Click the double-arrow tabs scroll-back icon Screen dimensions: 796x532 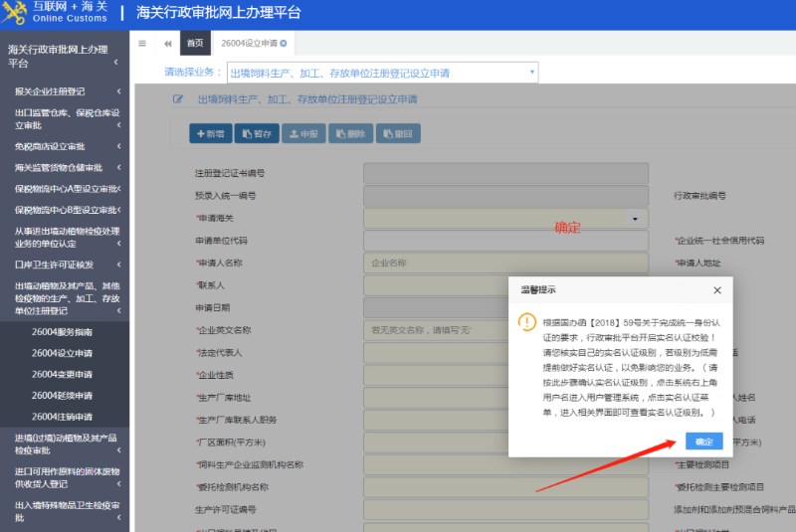tap(167, 43)
